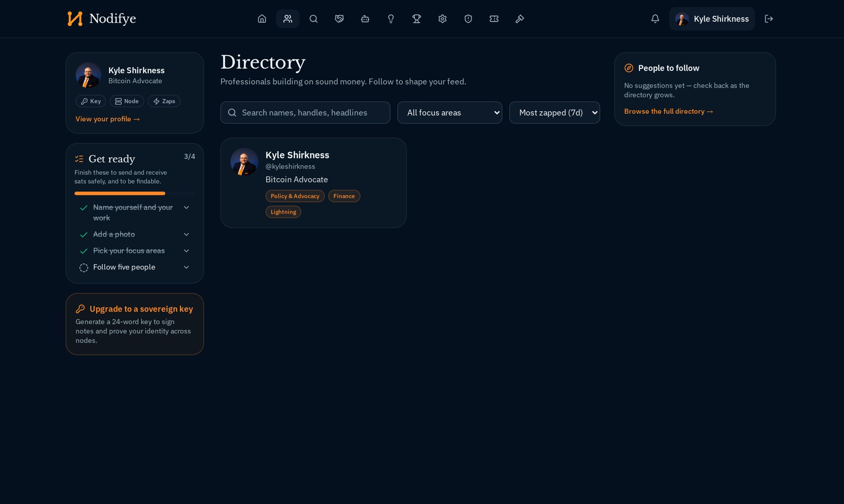
Task: Select the Policy & Advocacy tag
Action: pos(295,196)
